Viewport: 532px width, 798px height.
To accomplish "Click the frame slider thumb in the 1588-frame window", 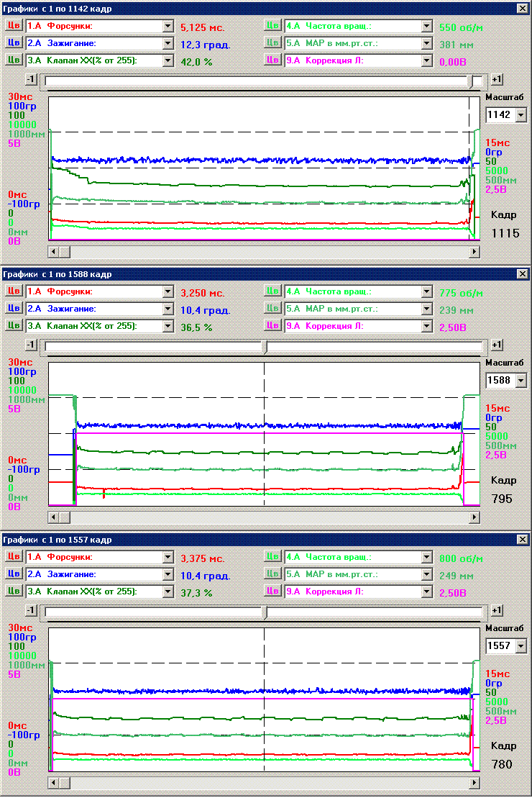I will [265, 346].
